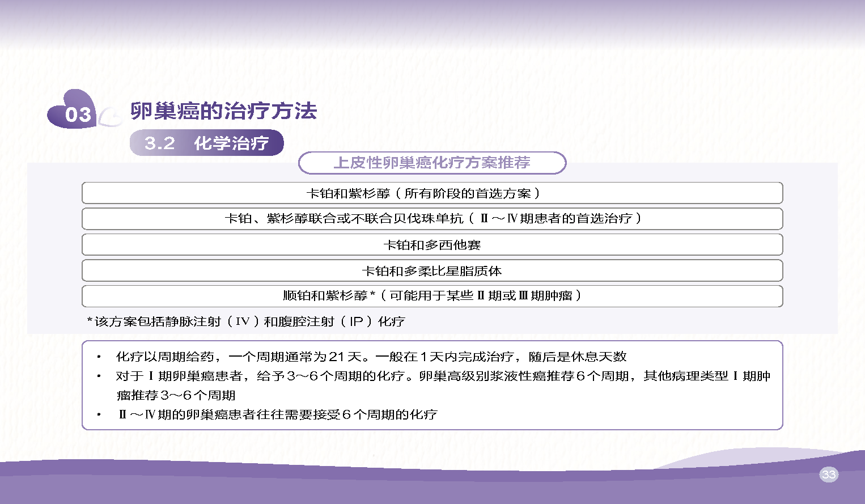Select the bullet about Ⅱ～Ⅳ期 patients
Viewport: 865px width, 504px height.
[x=278, y=415]
